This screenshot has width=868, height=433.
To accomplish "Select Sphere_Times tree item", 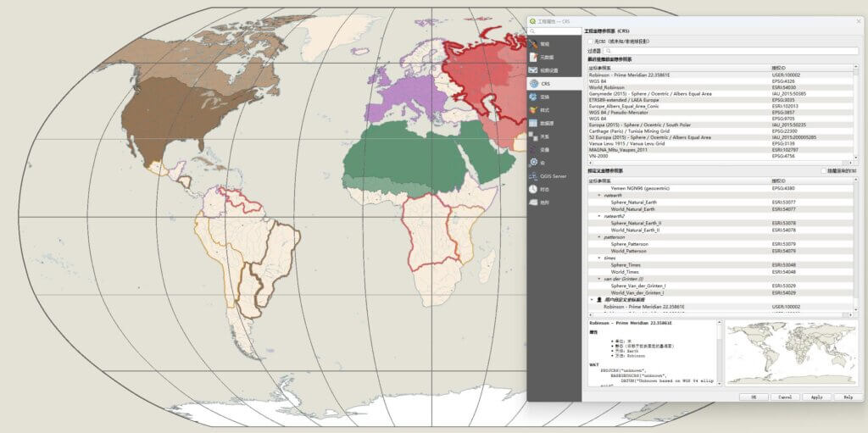I will click(x=721, y=265).
